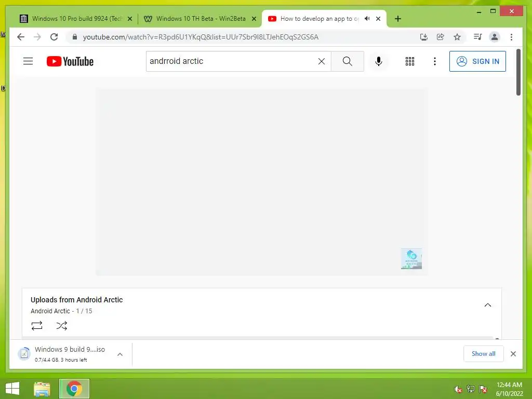Open Uploads from Android Arctic playlist title
Image resolution: width=532 pixels, height=399 pixels.
point(77,300)
